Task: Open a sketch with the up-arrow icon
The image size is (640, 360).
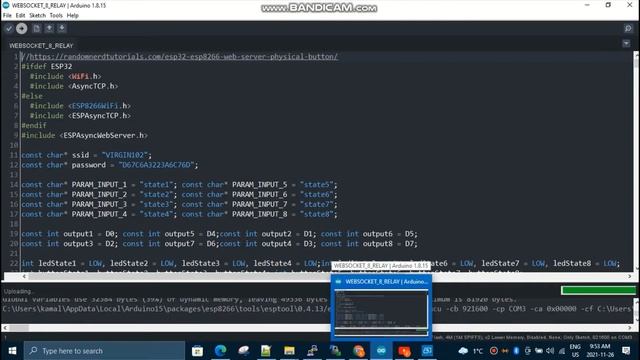Action: 49,29
